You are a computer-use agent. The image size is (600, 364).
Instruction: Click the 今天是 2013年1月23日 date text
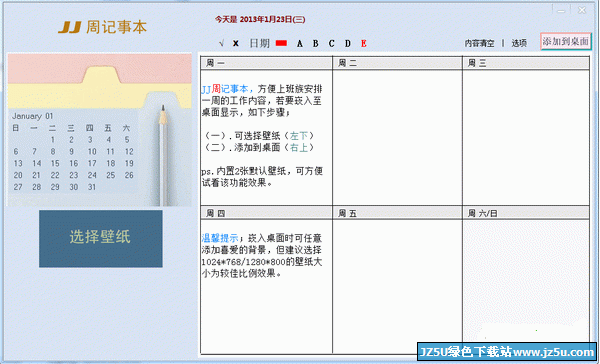coord(260,19)
